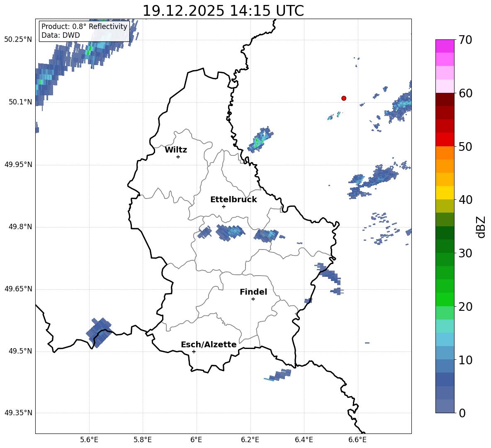Click the radar echo southeast of Ettelbruck
491x448 pixels.
pyautogui.click(x=266, y=235)
